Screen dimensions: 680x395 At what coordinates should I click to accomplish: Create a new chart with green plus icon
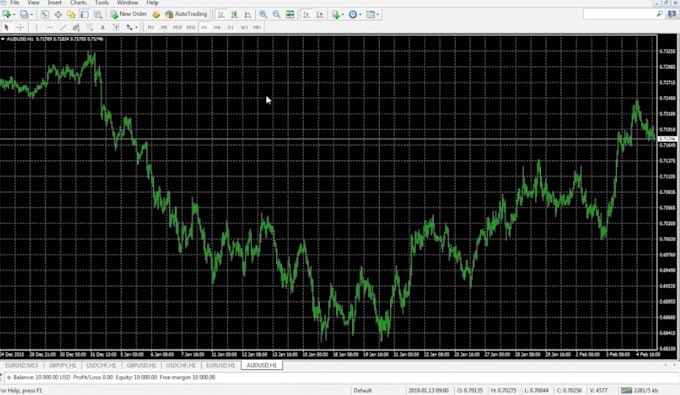click(7, 14)
